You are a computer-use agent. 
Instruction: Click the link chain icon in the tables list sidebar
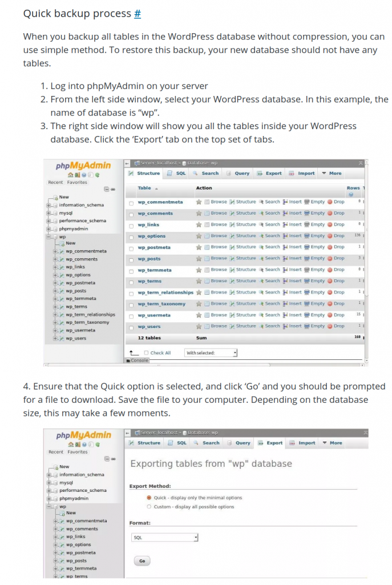click(x=113, y=189)
